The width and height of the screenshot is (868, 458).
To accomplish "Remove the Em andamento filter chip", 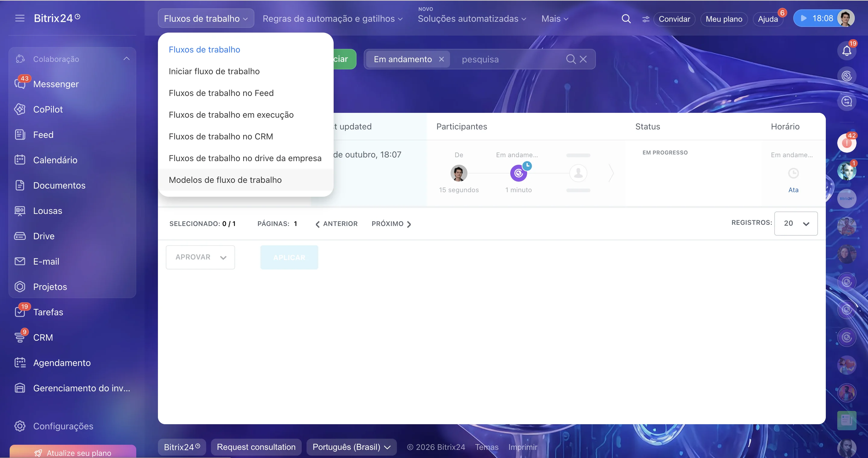I will point(441,59).
